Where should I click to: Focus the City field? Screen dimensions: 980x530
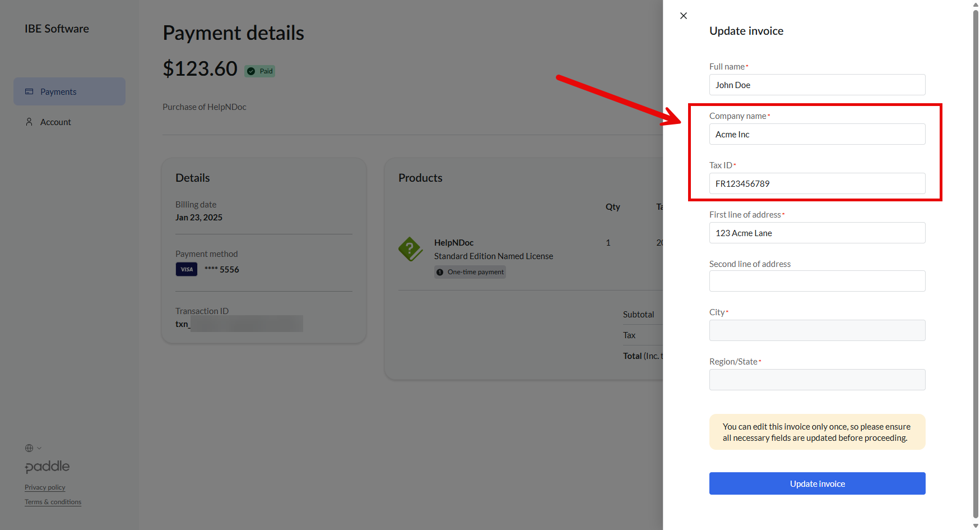[817, 330]
